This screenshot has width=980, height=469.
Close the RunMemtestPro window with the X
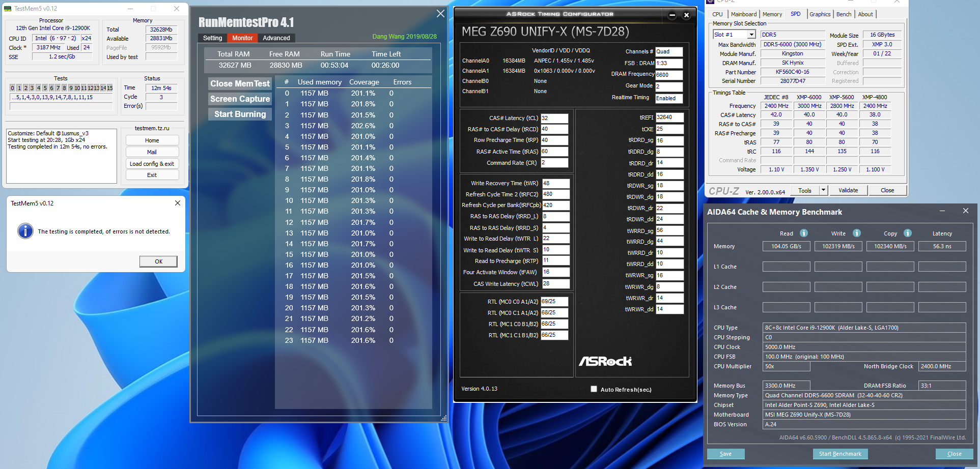tap(440, 14)
